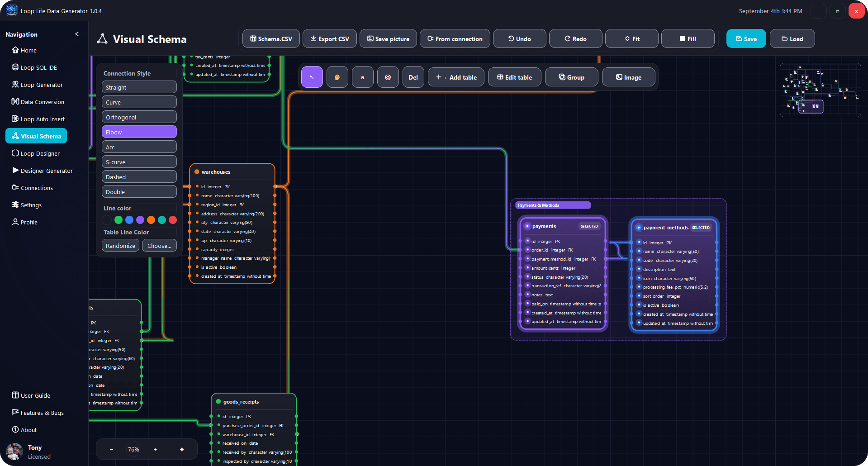Zoom in with the plus control
This screenshot has height=466, width=868.
click(155, 449)
